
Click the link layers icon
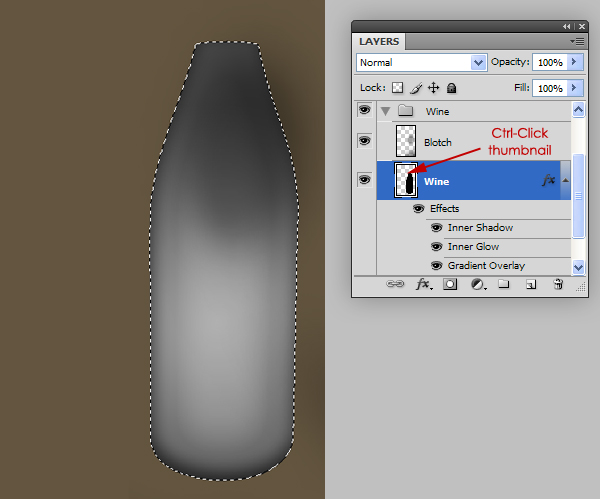pyautogui.click(x=395, y=284)
